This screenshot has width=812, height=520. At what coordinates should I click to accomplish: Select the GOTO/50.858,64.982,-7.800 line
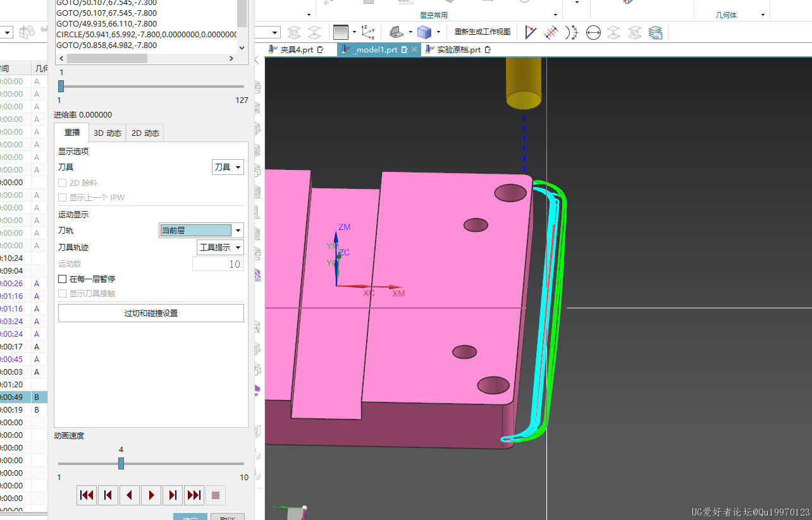coord(106,45)
